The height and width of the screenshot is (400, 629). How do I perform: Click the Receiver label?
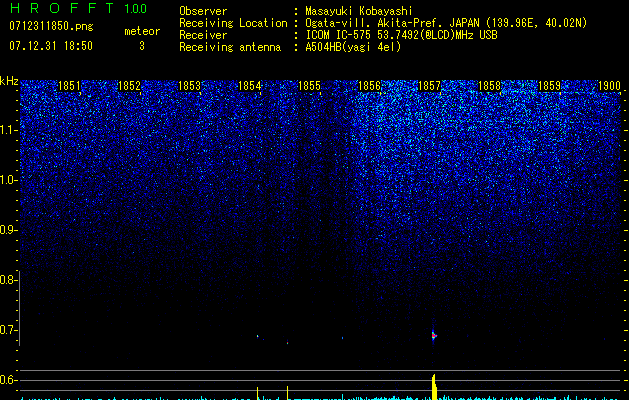click(203, 35)
